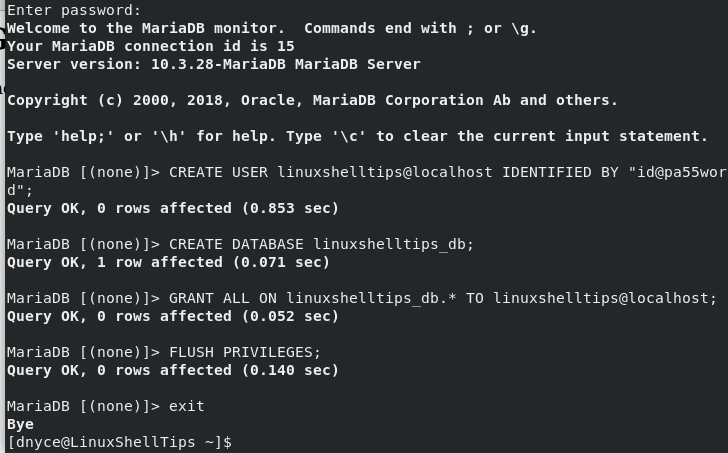728x453 pixels.
Task: Click the '0.052 sec' query result line
Action: [173, 316]
